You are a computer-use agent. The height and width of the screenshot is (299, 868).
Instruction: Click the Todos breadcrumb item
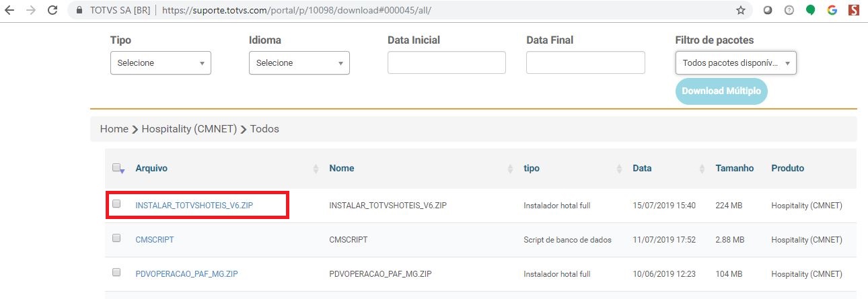(x=264, y=129)
